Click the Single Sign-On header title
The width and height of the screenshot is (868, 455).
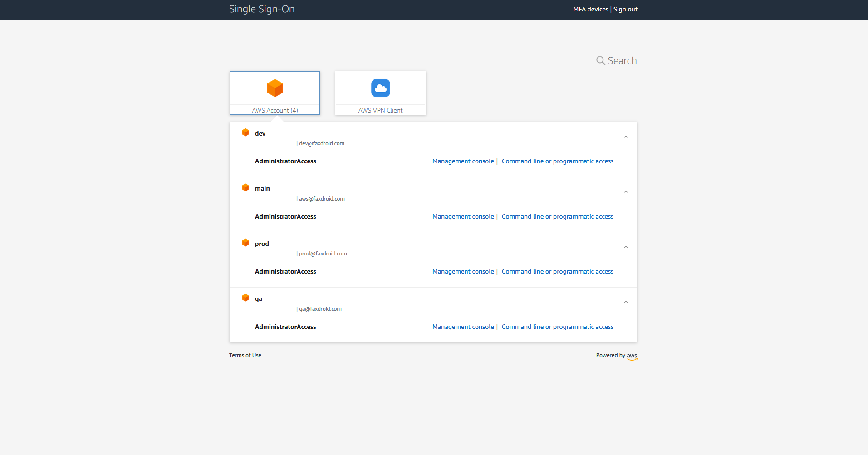tap(262, 9)
